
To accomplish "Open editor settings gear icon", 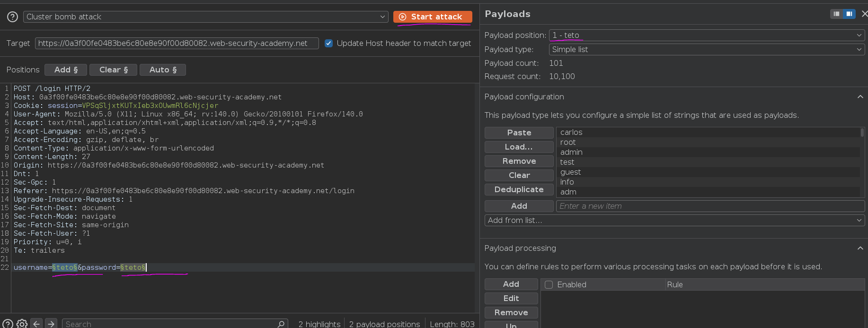I will tap(22, 324).
